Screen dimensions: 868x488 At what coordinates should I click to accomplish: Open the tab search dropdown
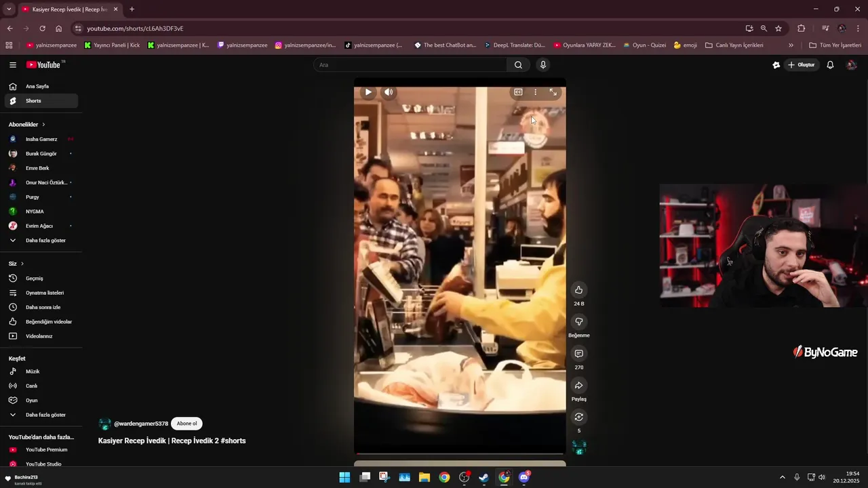tap(9, 9)
